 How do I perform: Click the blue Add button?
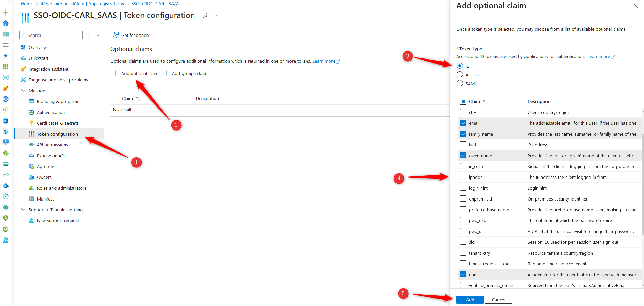470,300
